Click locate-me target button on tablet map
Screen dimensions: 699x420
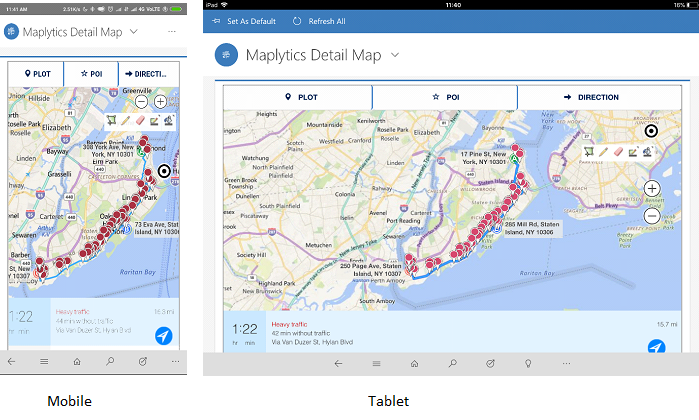pos(651,131)
